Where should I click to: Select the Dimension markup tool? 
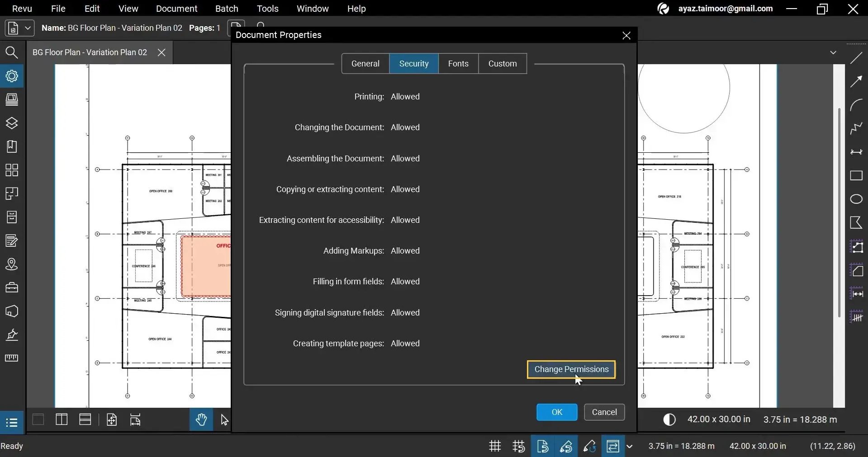(x=856, y=152)
